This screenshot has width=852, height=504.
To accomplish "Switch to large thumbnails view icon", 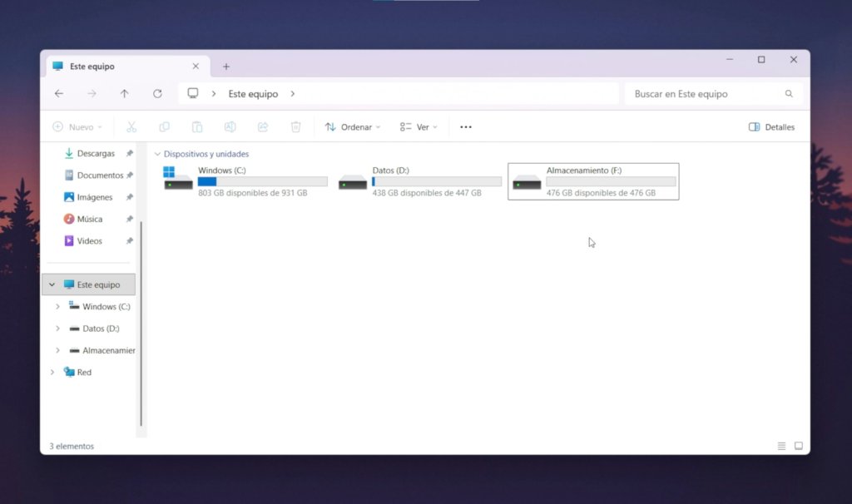I will pyautogui.click(x=799, y=446).
